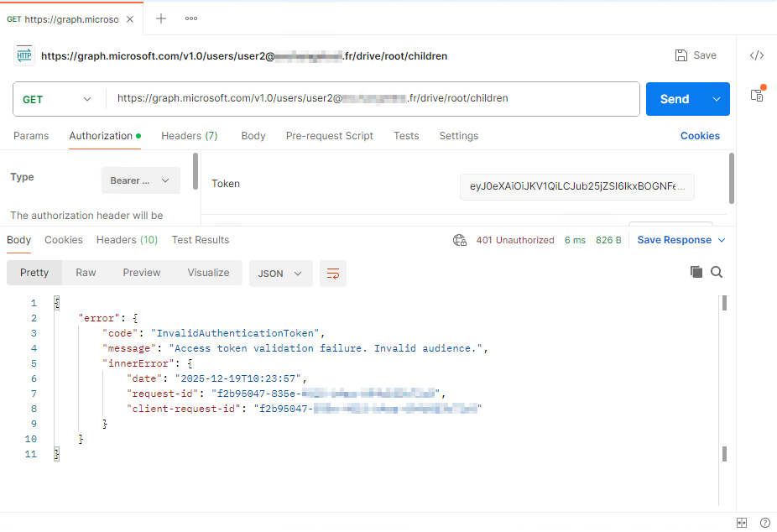Open the code snippet panel icon
The width and height of the screenshot is (777, 532).
[756, 55]
